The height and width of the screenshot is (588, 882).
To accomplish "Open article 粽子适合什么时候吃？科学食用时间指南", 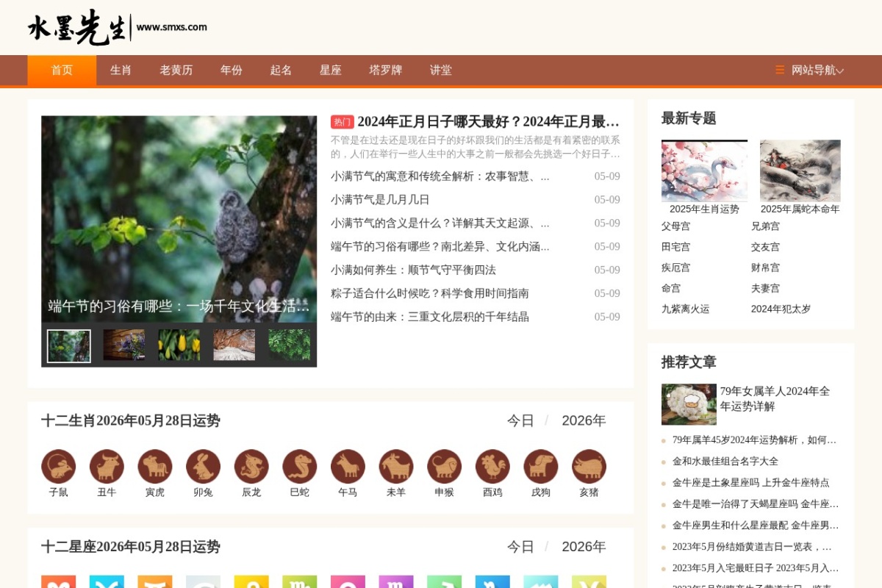I will click(430, 293).
